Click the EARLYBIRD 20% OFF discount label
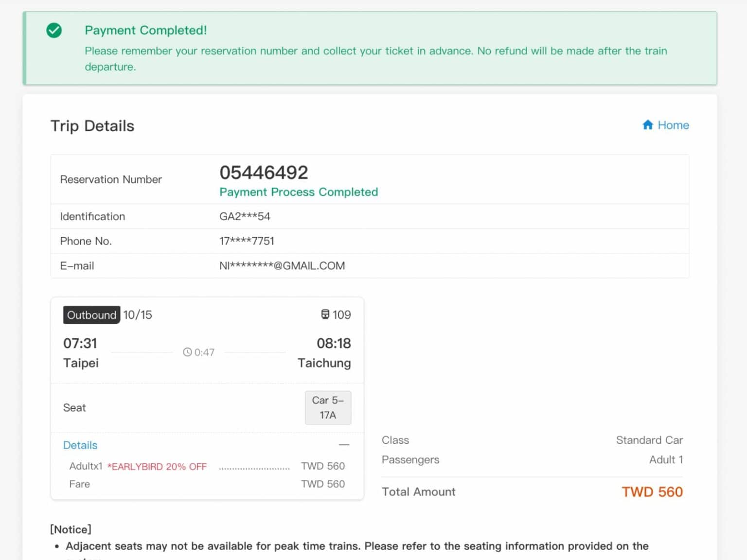This screenshot has width=747, height=560. (x=157, y=467)
